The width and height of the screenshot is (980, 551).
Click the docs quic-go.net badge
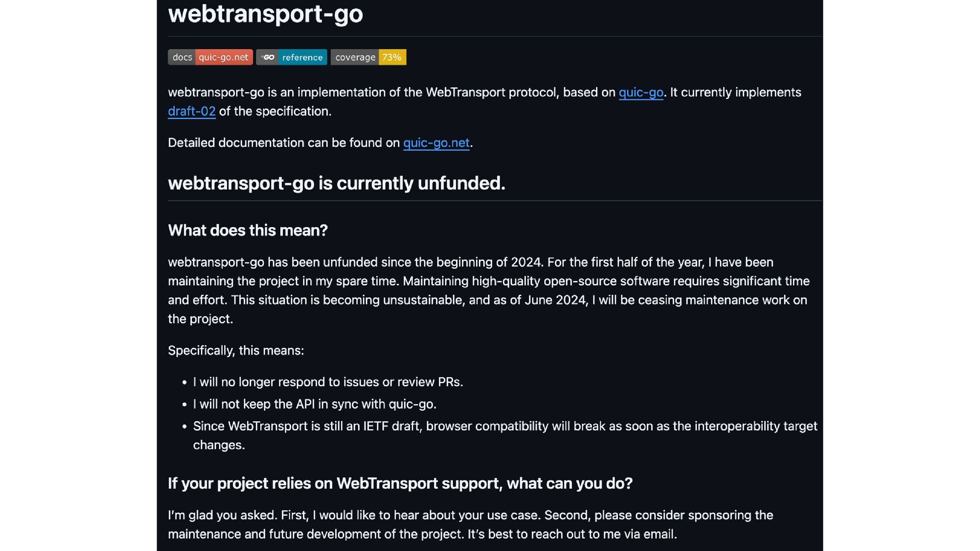click(210, 57)
